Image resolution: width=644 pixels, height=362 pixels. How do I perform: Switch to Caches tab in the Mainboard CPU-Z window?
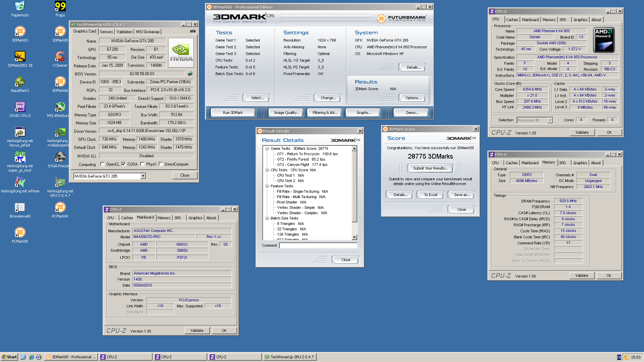(x=127, y=218)
